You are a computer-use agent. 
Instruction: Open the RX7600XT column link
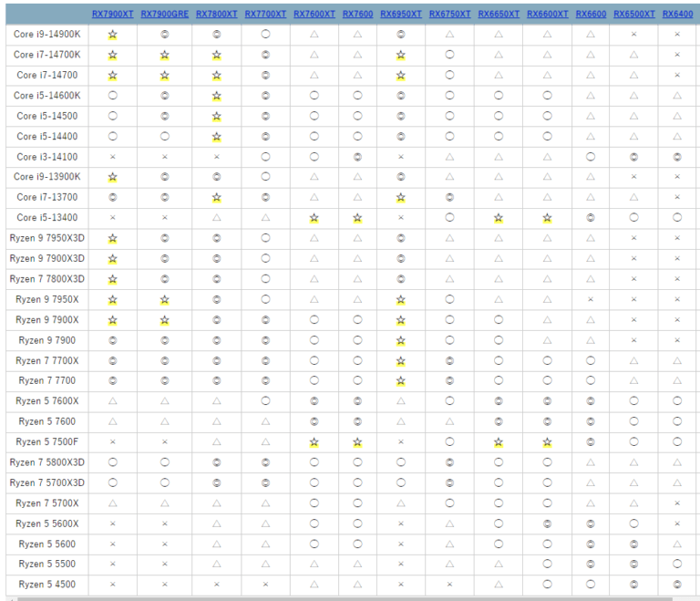point(314,14)
